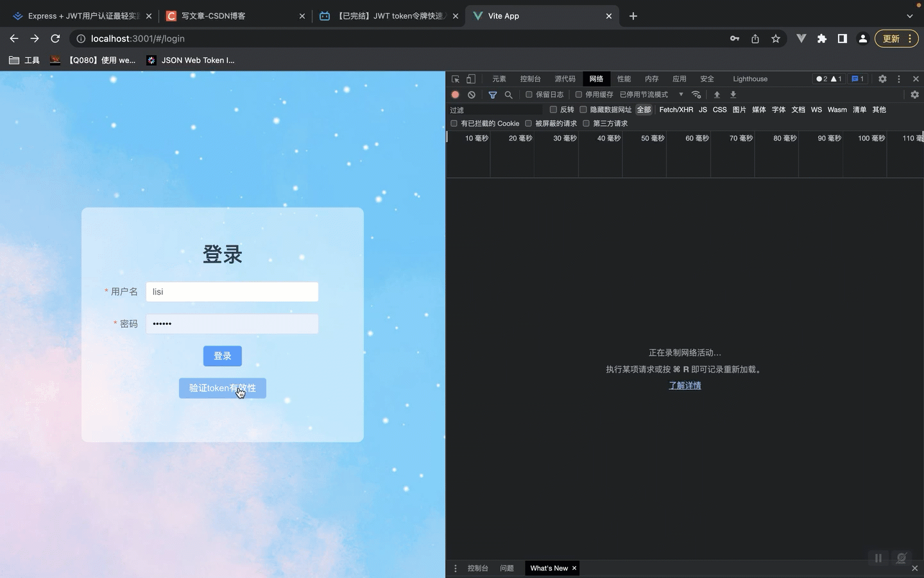Reload the page
924x578 pixels.
pos(55,39)
